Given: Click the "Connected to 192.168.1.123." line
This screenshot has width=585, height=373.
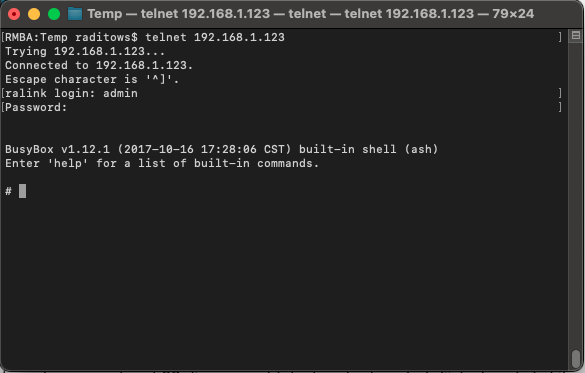Looking at the screenshot, I should tap(99, 65).
